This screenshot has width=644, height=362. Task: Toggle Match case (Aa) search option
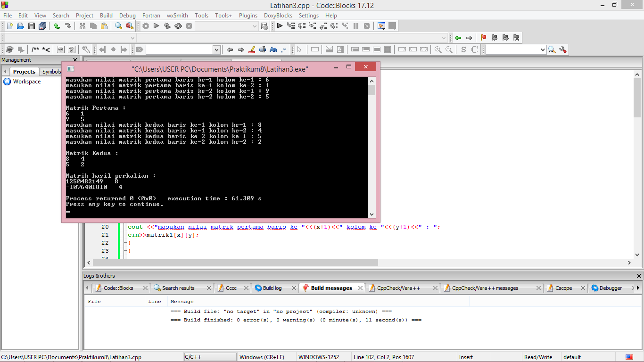coord(273,49)
